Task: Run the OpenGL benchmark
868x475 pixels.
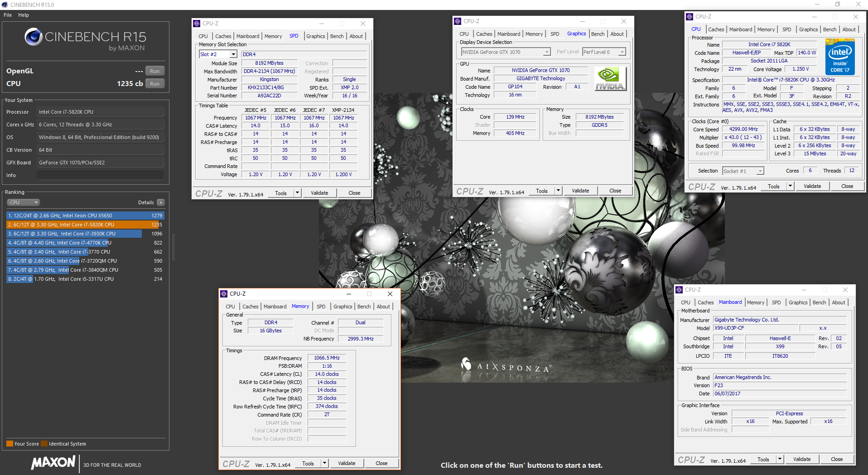Action: click(x=155, y=71)
